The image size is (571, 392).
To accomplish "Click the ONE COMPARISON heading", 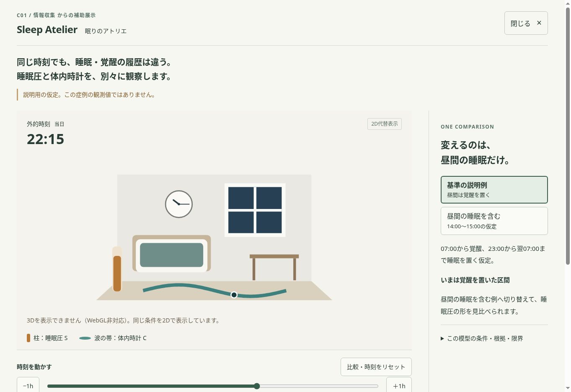I will [x=467, y=126].
